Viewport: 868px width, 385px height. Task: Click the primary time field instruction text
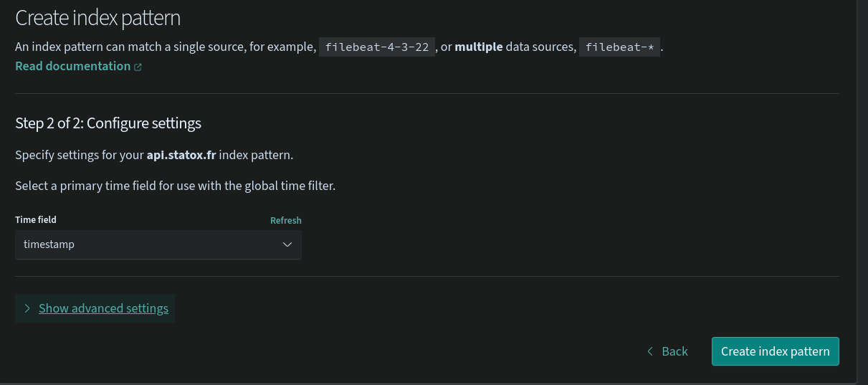[x=176, y=186]
